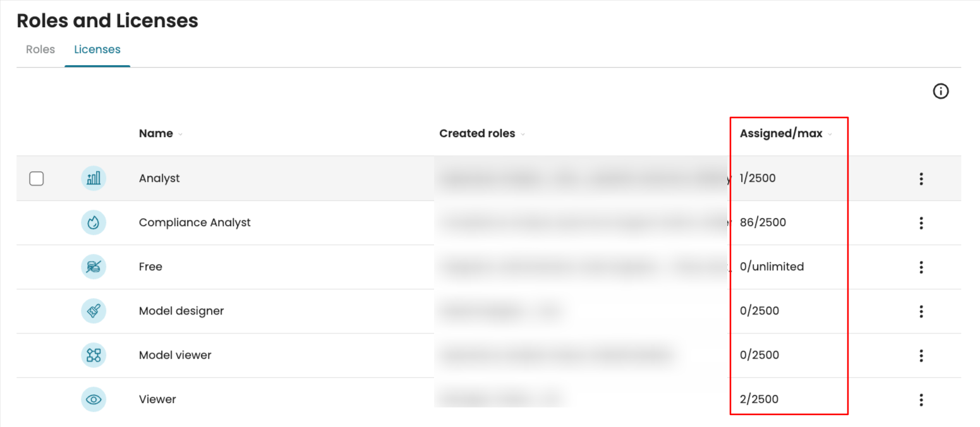Click the Analyst license bar chart icon
The height and width of the screenshot is (427, 980).
pos(94,179)
